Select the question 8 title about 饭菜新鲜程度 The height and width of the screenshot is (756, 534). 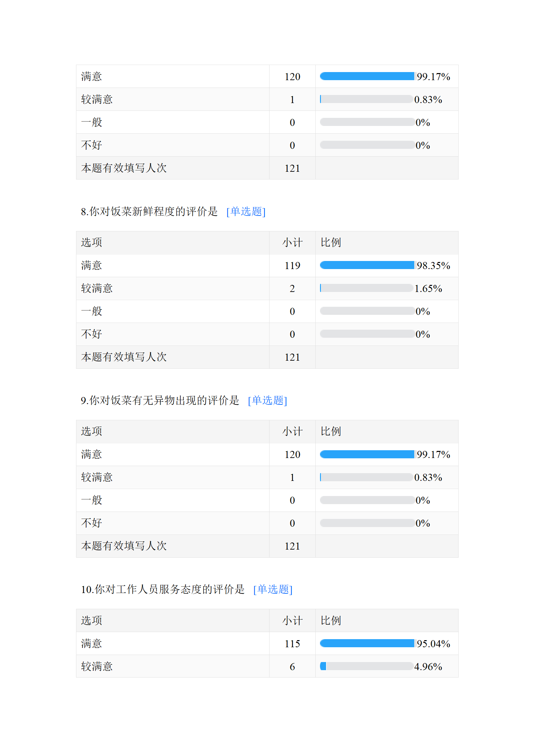(149, 211)
